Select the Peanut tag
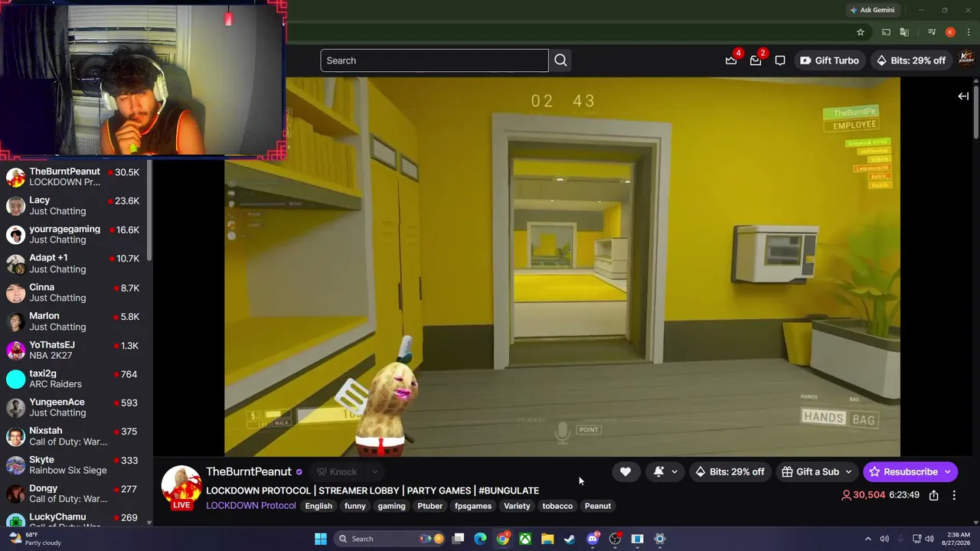980x551 pixels. 598,506
